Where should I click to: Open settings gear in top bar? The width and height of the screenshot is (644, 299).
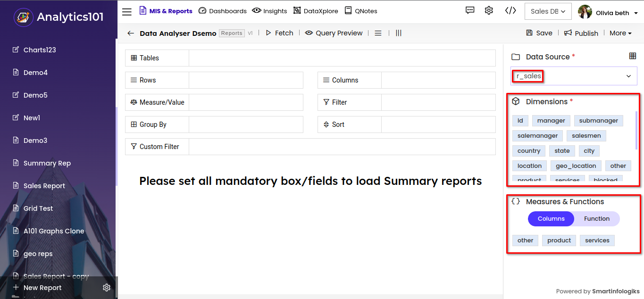click(x=489, y=10)
